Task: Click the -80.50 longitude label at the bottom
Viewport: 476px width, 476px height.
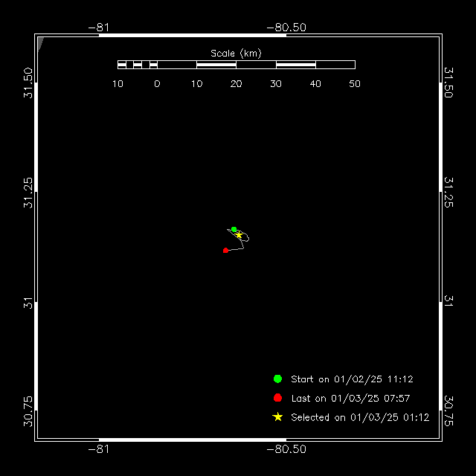Action: tap(286, 450)
